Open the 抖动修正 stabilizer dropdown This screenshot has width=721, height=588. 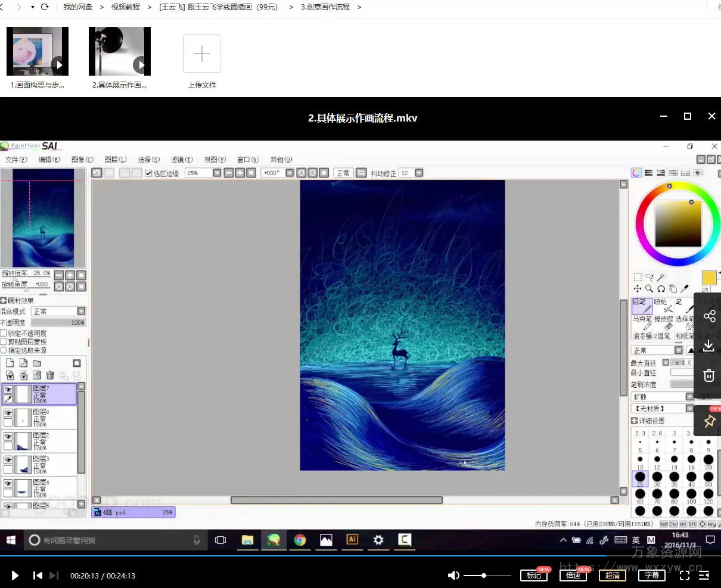pyautogui.click(x=419, y=173)
